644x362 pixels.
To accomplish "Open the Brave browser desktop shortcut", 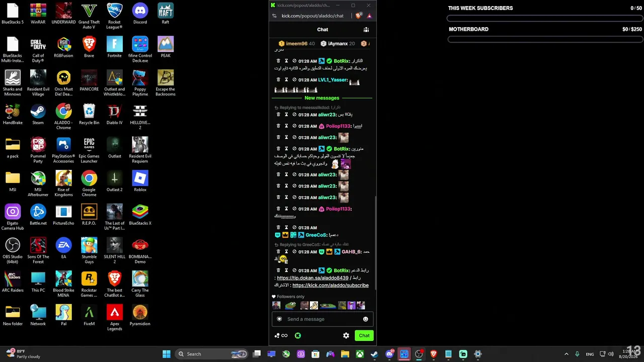I will pos(89,47).
